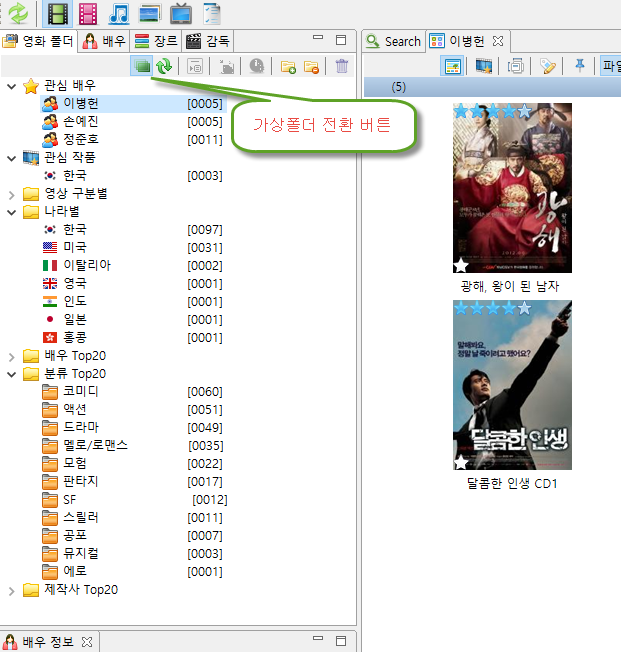Viewport: 621px width, 652px height.
Task: Select the 달콤한 인생 CD1 poster
Action: [x=512, y=385]
